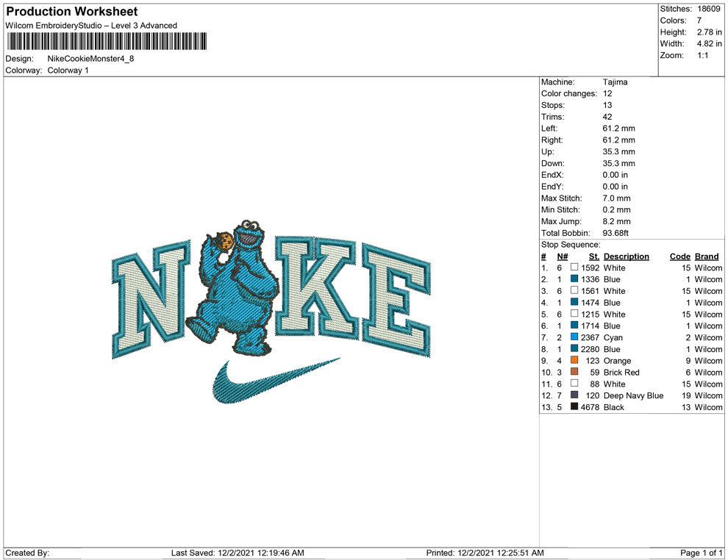Click the orange swatch in stop 9
This screenshot has width=728, height=560.
pos(574,360)
